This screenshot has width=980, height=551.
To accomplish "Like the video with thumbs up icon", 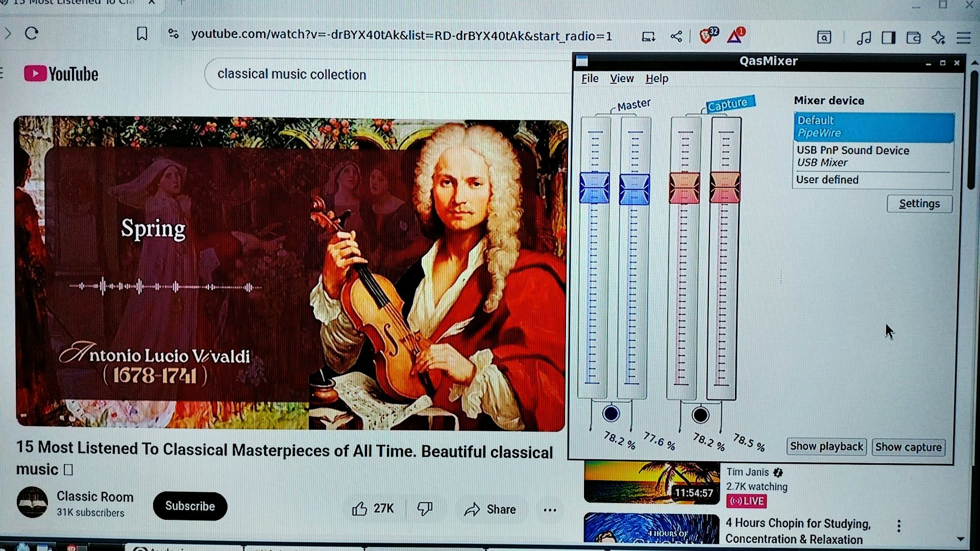I will point(359,509).
